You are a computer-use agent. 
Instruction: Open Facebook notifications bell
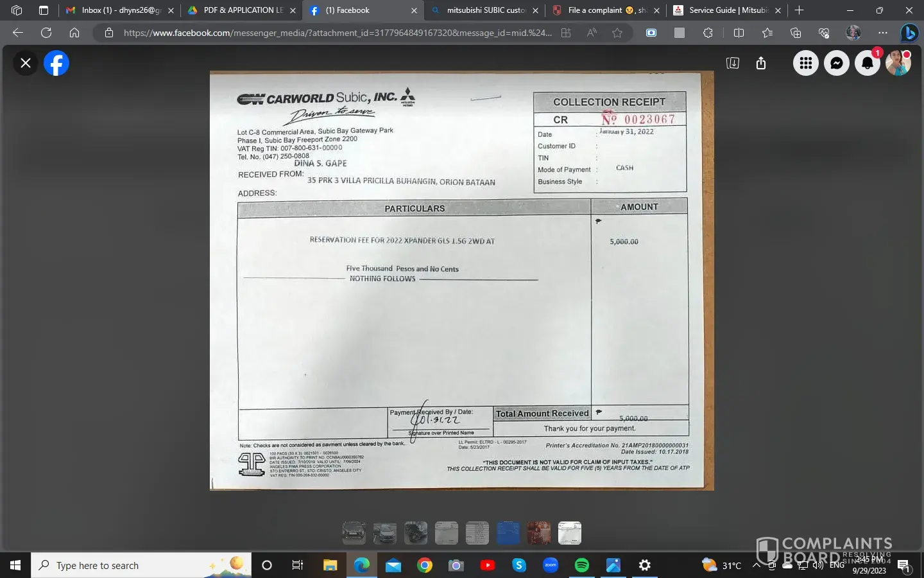click(868, 63)
